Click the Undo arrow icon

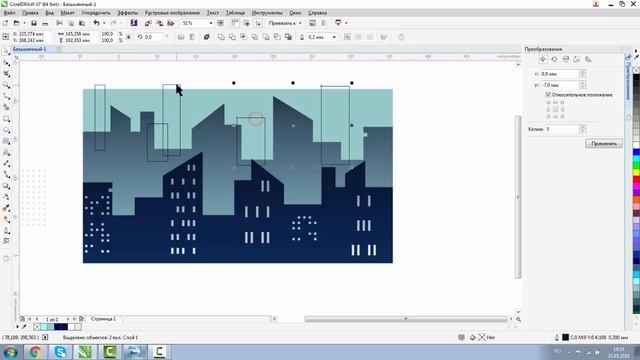[96, 23]
